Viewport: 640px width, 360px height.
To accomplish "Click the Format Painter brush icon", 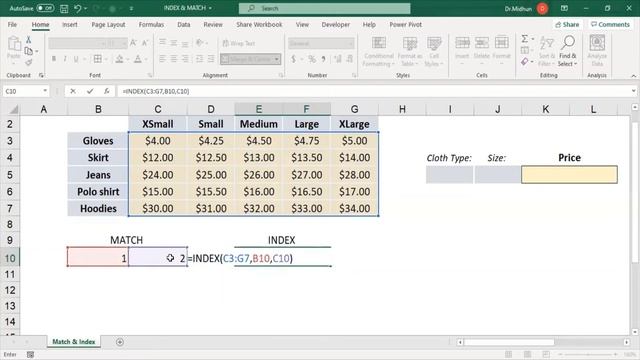I will (29, 62).
